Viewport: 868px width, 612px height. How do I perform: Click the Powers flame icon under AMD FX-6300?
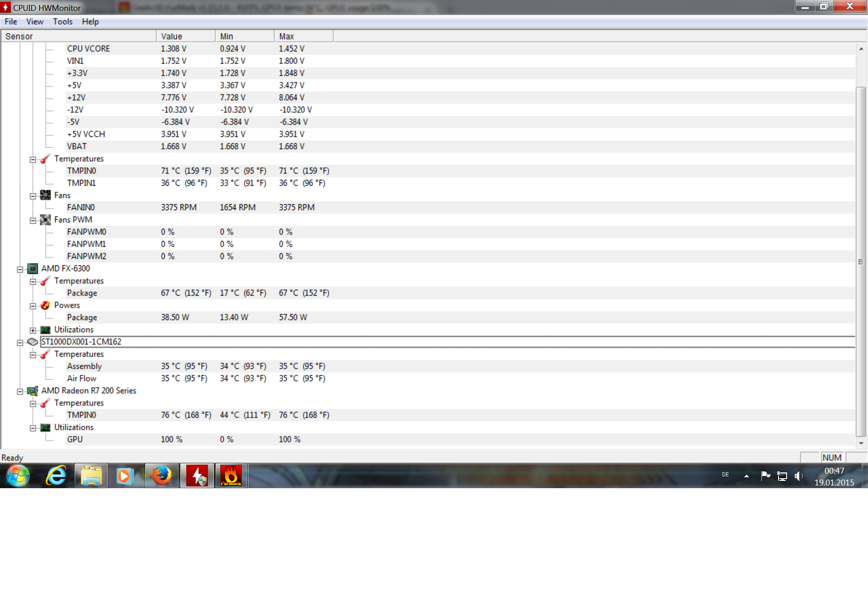point(45,306)
